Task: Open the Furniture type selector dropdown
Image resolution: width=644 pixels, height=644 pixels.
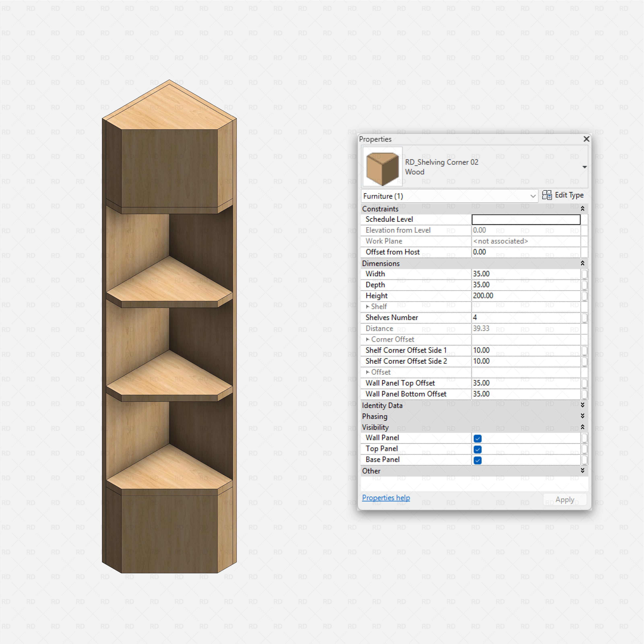Action: pyautogui.click(x=533, y=196)
